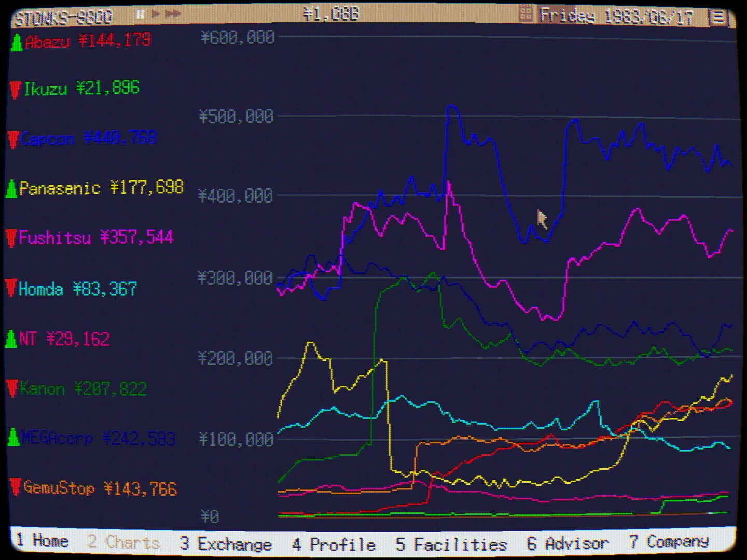Viewport: 747px width, 560px height.
Task: Click the green up arrow beside Abazu
Action: click(x=16, y=42)
